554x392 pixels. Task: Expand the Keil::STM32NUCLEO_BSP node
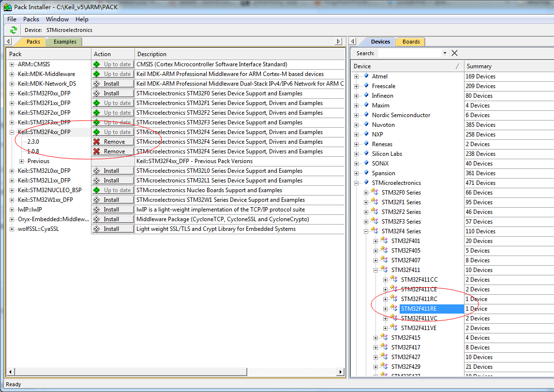pos(12,190)
